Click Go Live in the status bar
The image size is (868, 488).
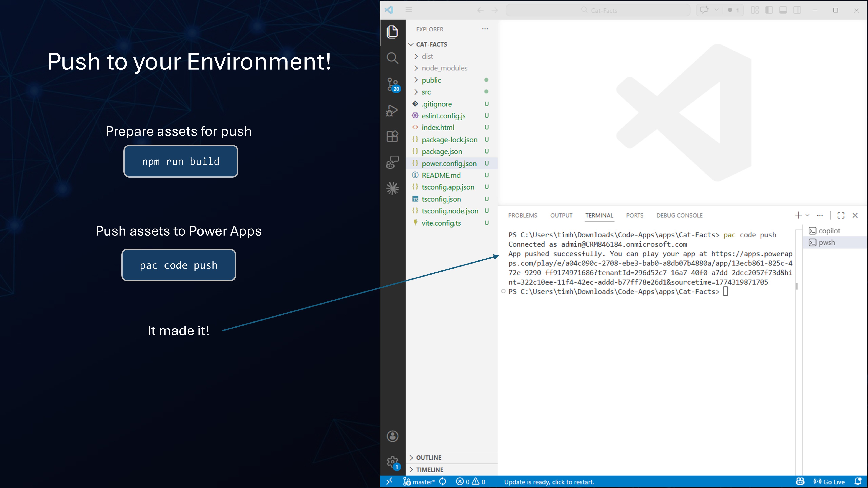(829, 482)
